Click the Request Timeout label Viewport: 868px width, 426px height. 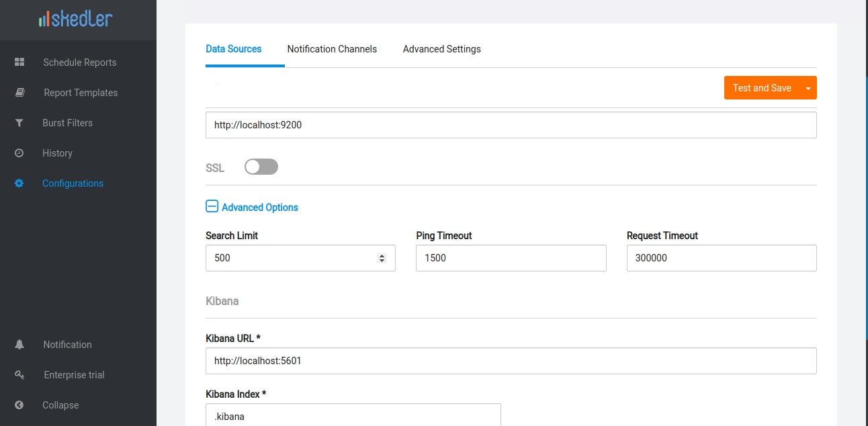point(662,236)
